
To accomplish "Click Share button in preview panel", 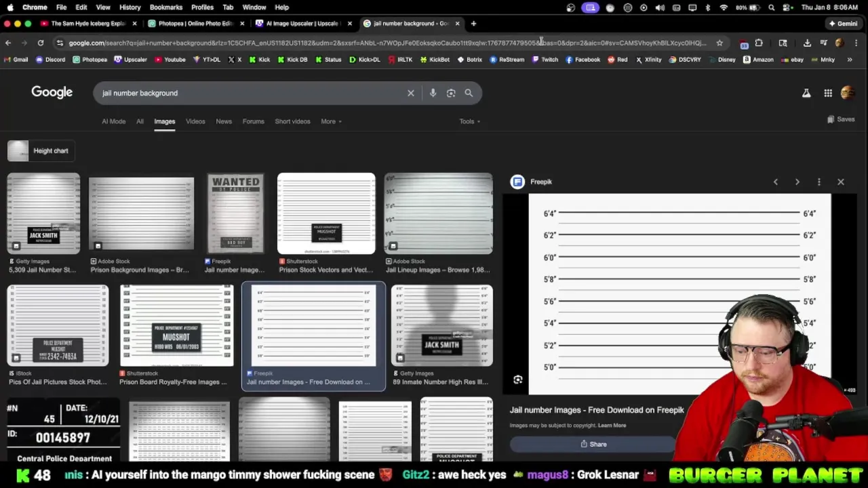I will (593, 444).
